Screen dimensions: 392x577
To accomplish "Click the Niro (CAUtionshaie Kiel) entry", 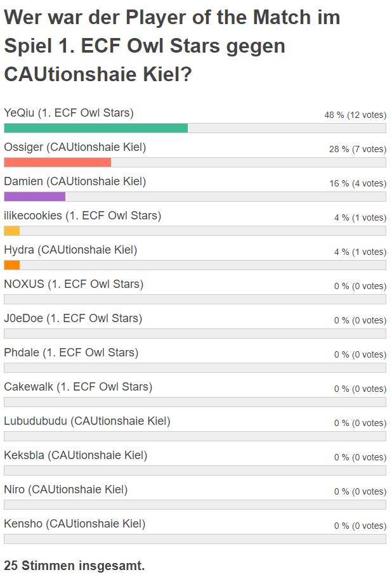I will pos(66,489).
